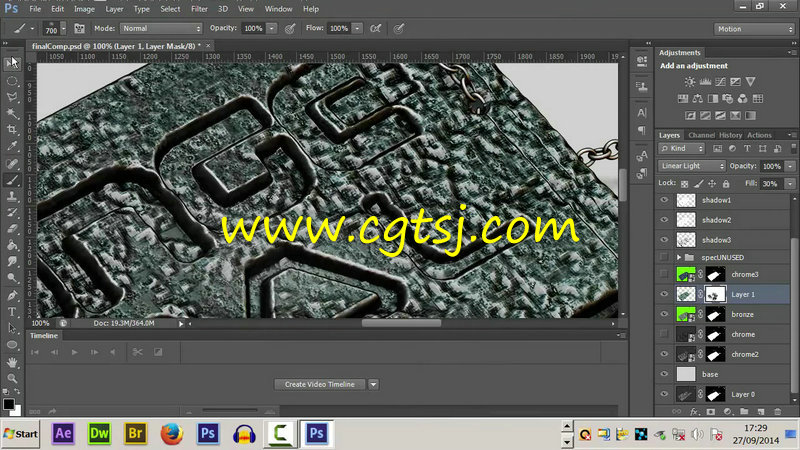Image resolution: width=800 pixels, height=450 pixels.
Task: Open the layer Fill percentage dropdown
Action: (x=790, y=184)
